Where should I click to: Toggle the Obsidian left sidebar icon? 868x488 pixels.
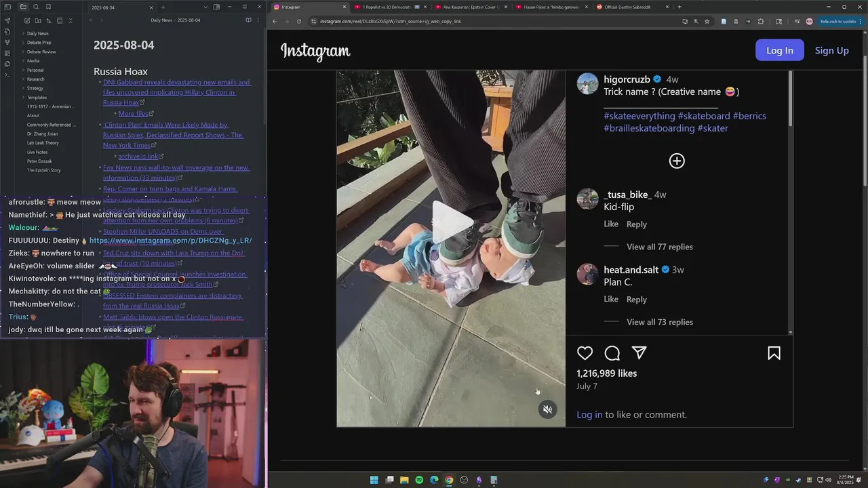point(7,7)
